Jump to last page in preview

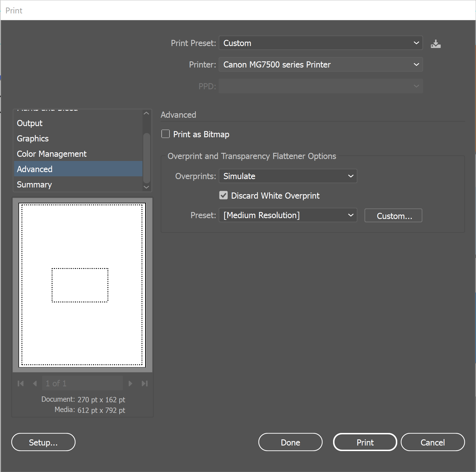click(x=145, y=383)
